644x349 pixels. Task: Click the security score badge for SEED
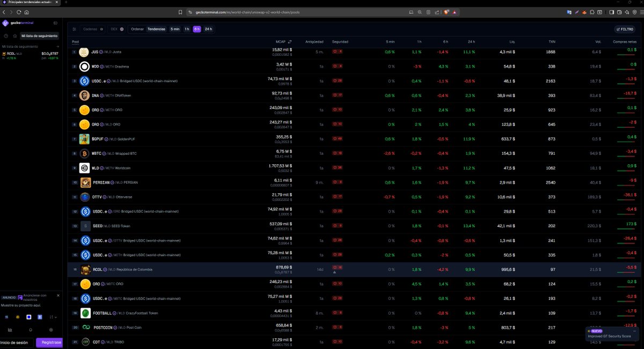coord(338,226)
